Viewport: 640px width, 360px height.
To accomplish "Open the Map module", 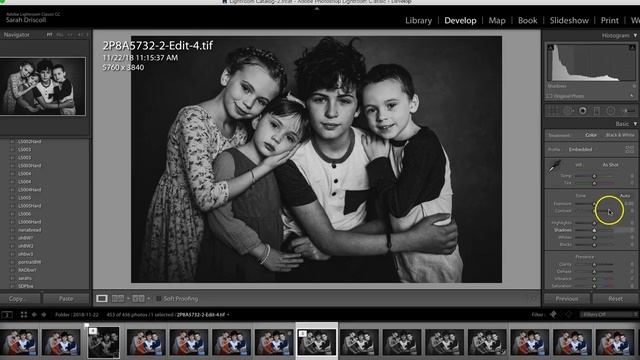I will tap(497, 20).
